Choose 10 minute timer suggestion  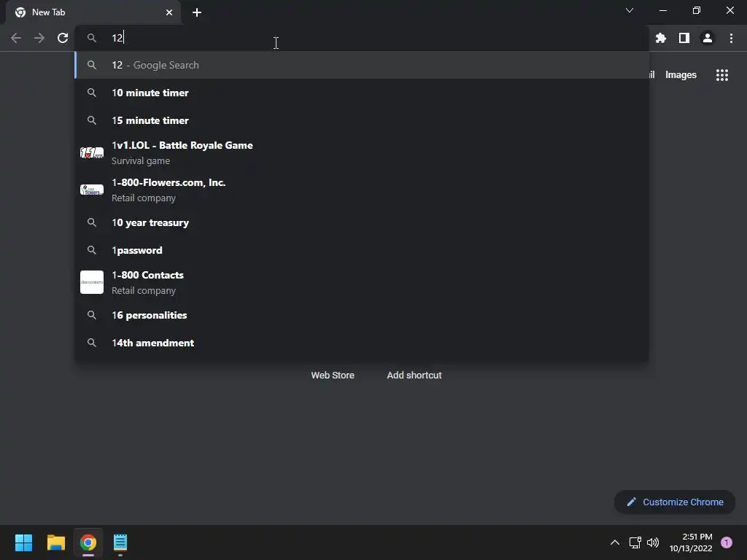coord(362,93)
